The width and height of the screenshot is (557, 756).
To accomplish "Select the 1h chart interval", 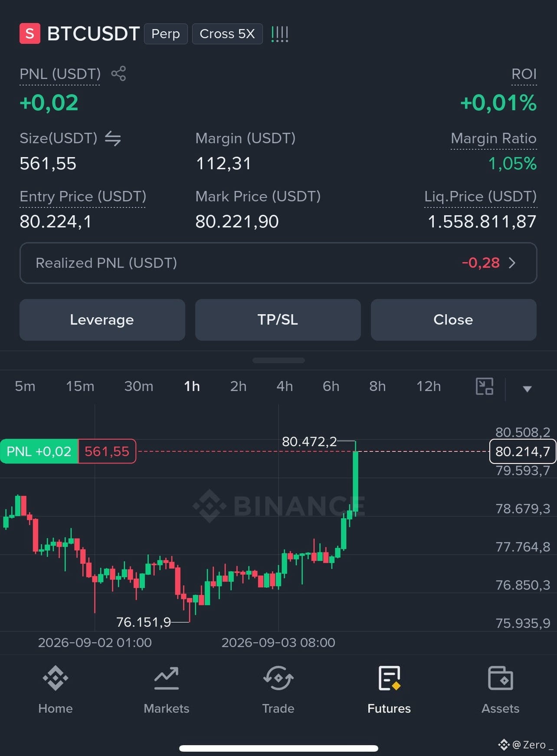I will coord(192,386).
